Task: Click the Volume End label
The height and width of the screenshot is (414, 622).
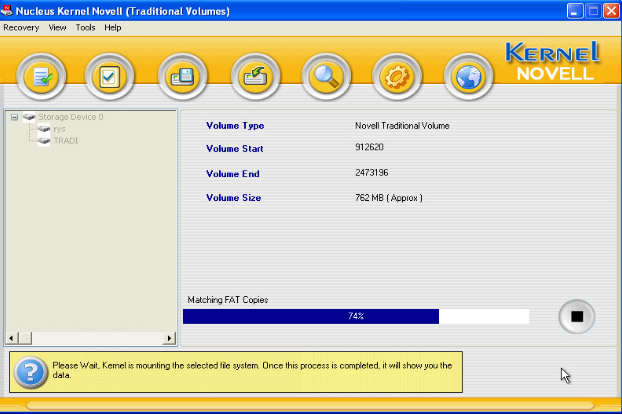Action: [233, 174]
